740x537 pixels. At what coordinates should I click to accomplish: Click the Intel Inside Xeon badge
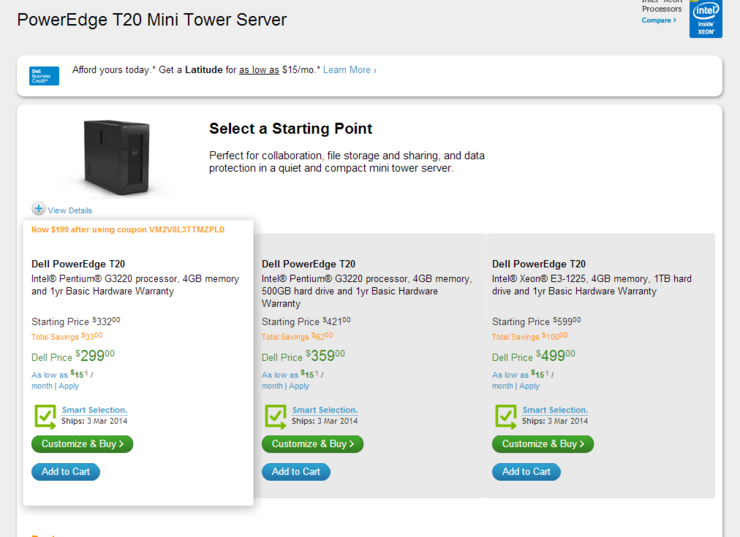(706, 19)
